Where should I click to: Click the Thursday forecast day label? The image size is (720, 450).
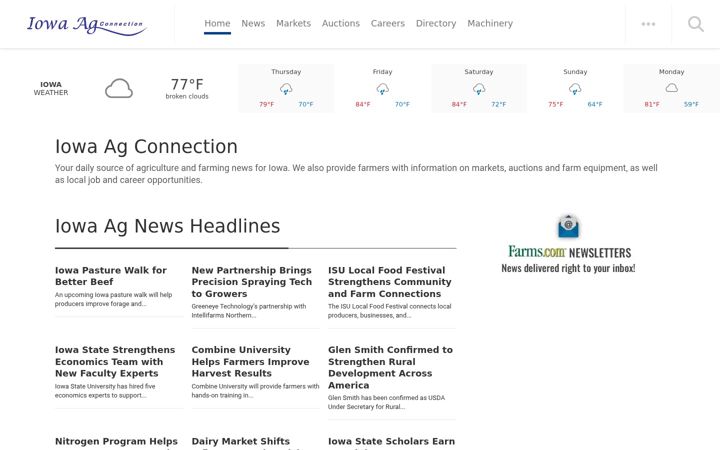286,72
